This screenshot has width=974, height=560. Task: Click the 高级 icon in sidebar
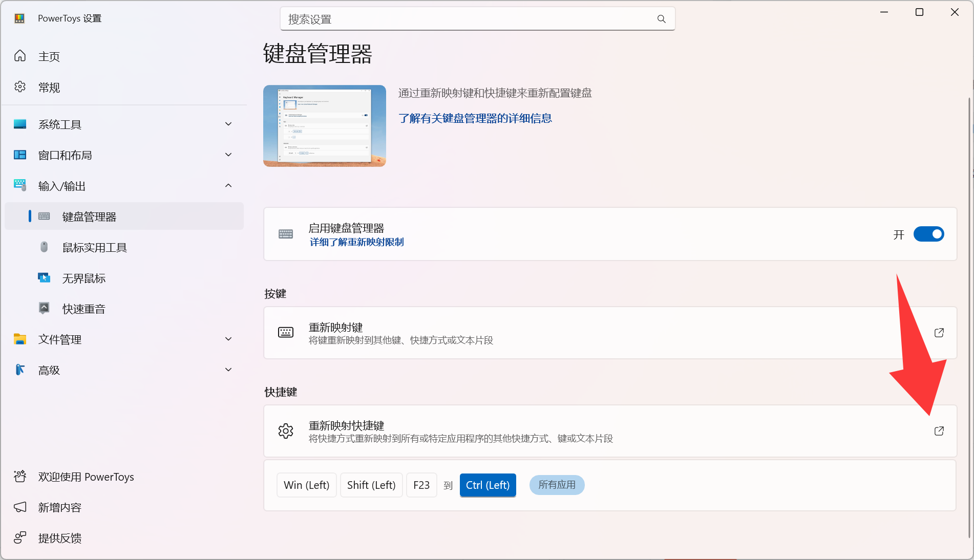point(20,370)
